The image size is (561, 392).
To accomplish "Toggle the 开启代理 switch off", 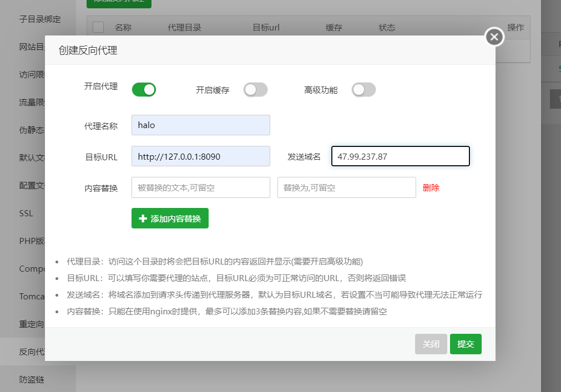I will 144,90.
